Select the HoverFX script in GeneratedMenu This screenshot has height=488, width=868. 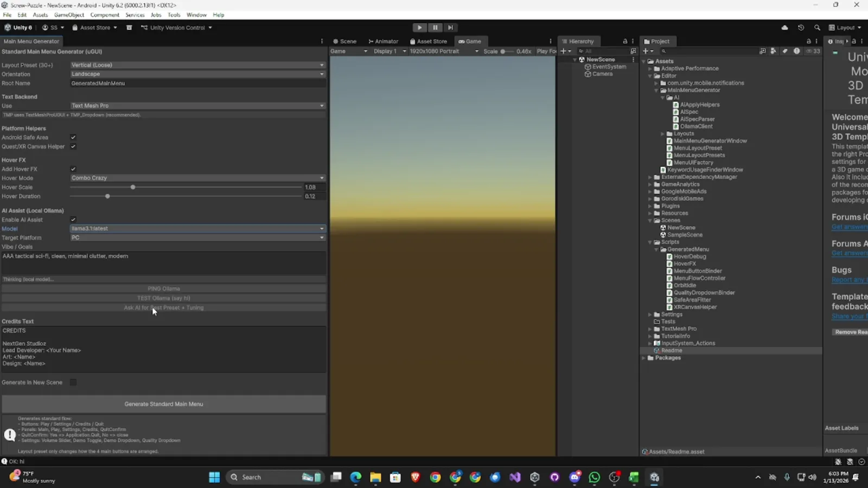685,264
